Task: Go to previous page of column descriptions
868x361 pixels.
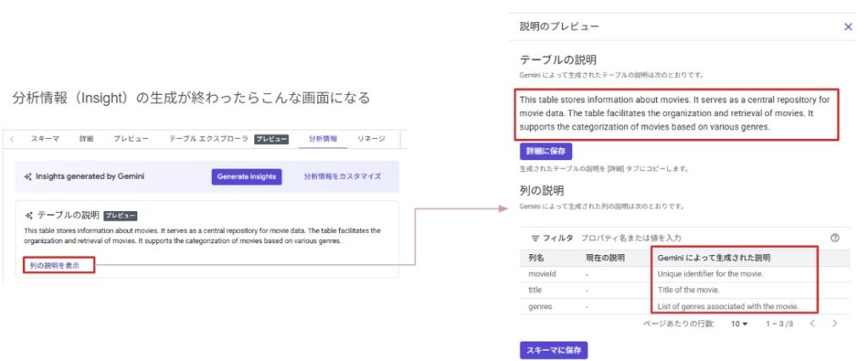Action: (x=812, y=324)
